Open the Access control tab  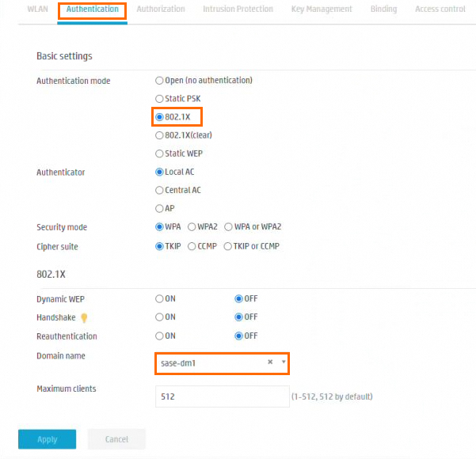click(440, 9)
